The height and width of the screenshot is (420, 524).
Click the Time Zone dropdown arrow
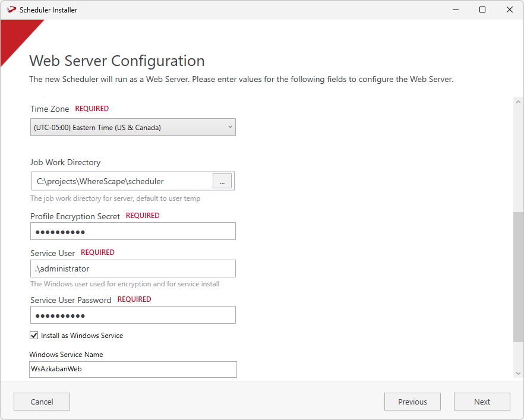click(x=230, y=127)
